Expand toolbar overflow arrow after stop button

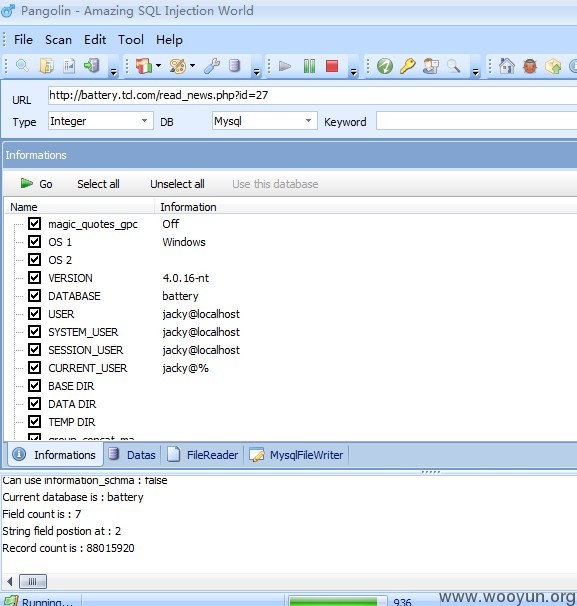point(353,71)
